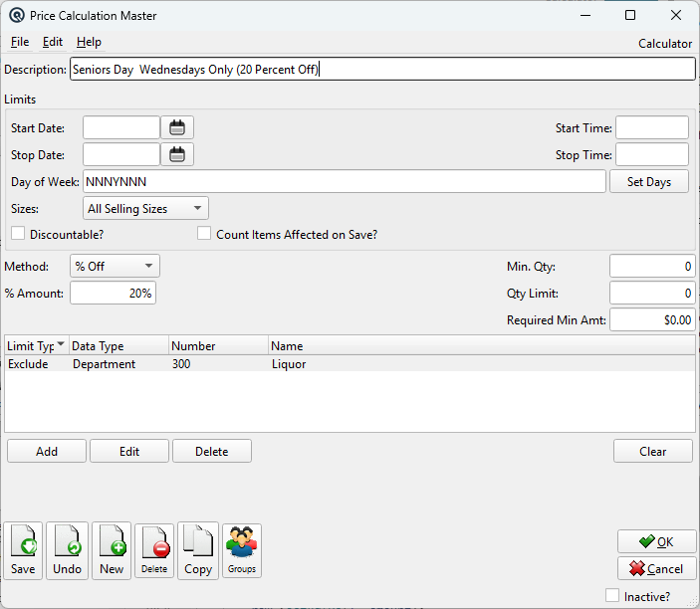700x609 pixels.
Task: Open the Edit menu
Action: [x=53, y=42]
